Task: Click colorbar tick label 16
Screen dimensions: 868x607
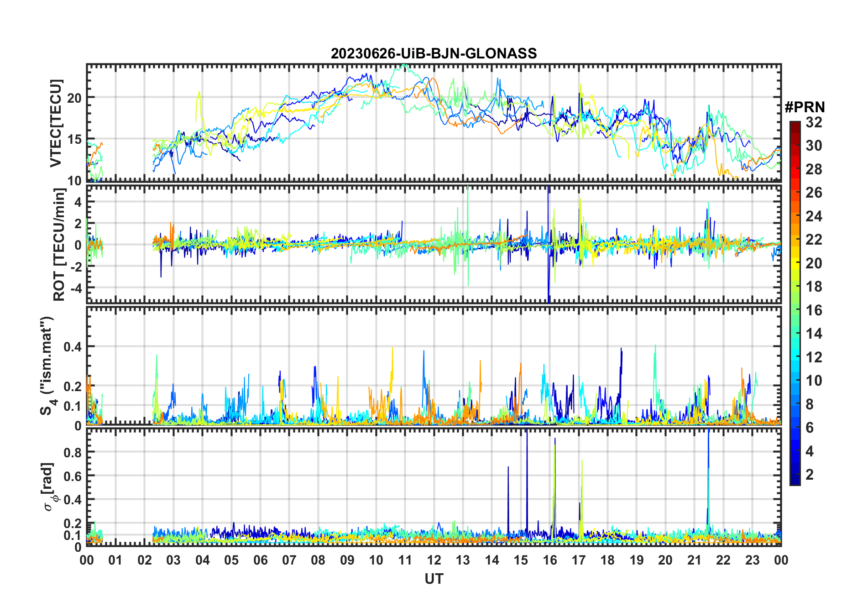Action: pos(814,310)
